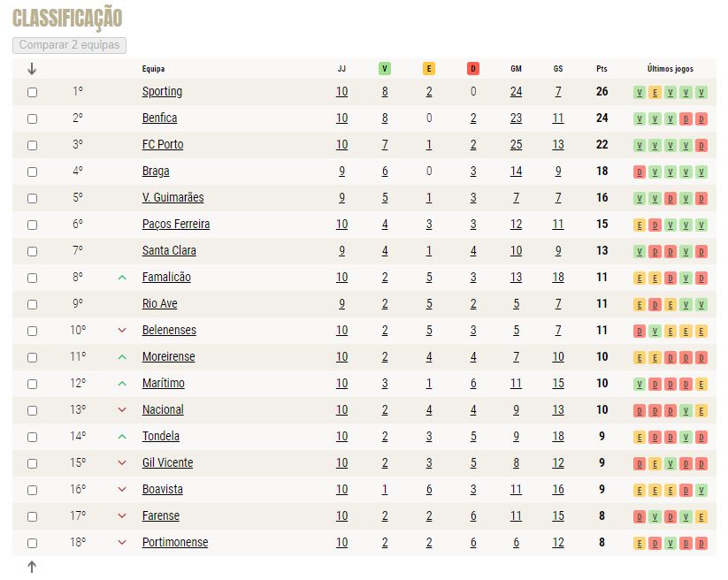Click the Equipa column header
Screen dimensions: 728x580
pos(153,69)
